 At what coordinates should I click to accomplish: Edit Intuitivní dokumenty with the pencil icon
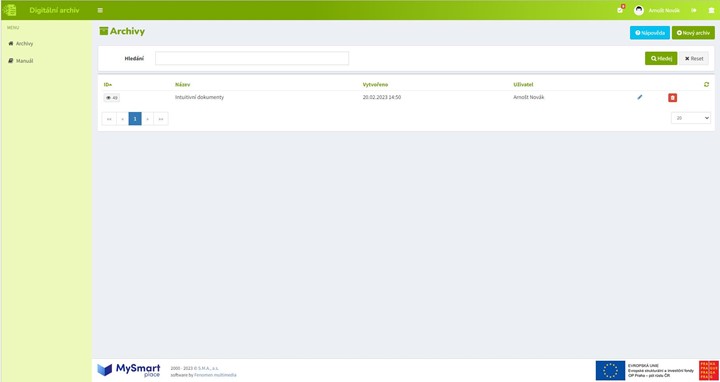640,97
